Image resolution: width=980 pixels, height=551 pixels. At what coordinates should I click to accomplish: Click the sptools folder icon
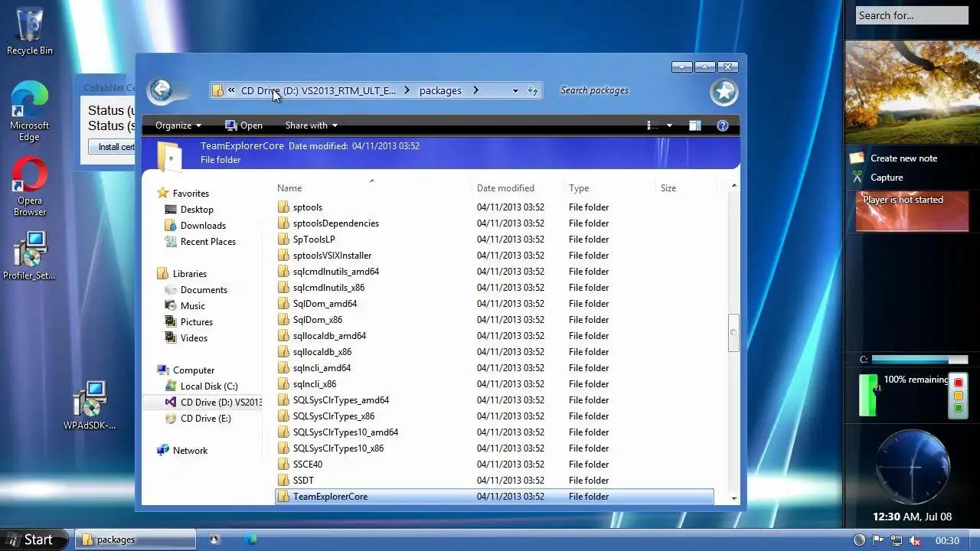tap(283, 207)
